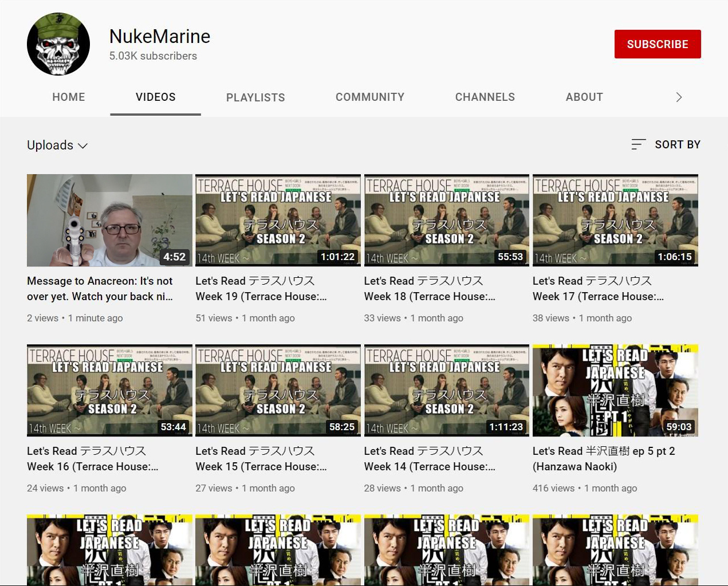The image size is (728, 586).
Task: Click the 1:01:22 duration badge
Action: tap(338, 257)
